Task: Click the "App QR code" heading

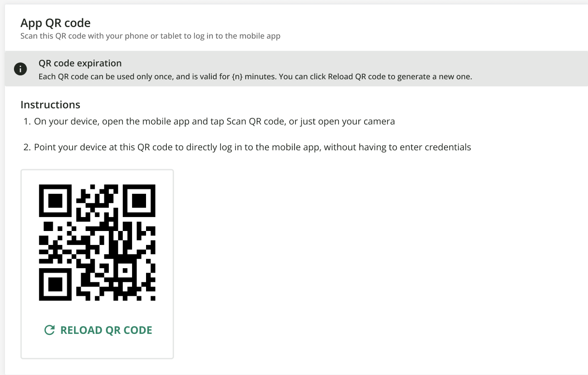Action: [56, 23]
